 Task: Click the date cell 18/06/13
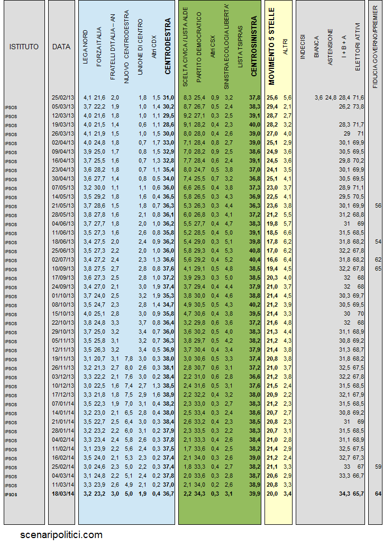(63, 242)
